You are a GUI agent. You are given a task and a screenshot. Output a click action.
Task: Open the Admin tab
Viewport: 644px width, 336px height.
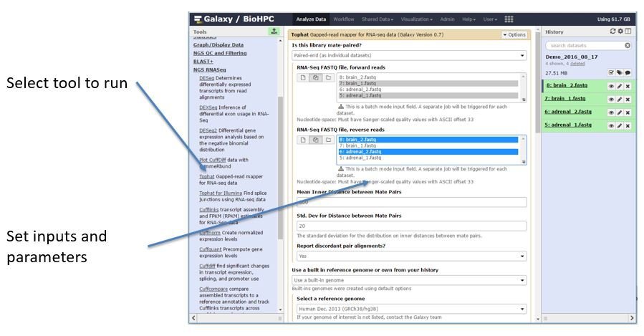pos(447,19)
